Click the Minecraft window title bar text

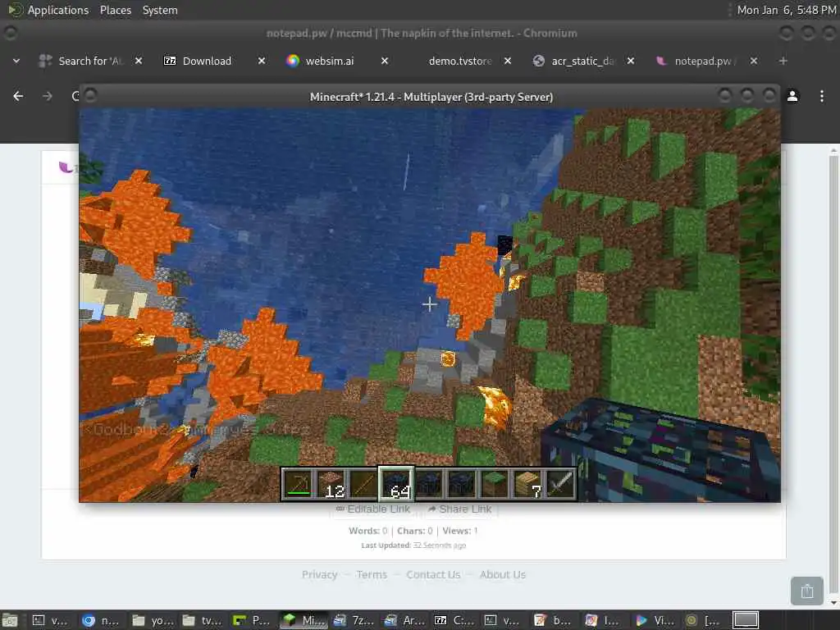tap(431, 97)
